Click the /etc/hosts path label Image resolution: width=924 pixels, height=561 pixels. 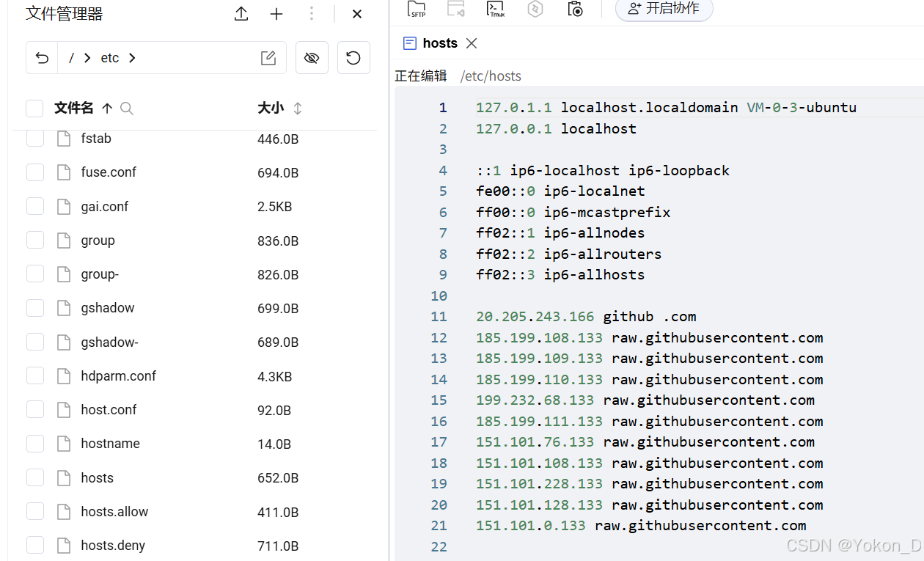[x=491, y=76]
